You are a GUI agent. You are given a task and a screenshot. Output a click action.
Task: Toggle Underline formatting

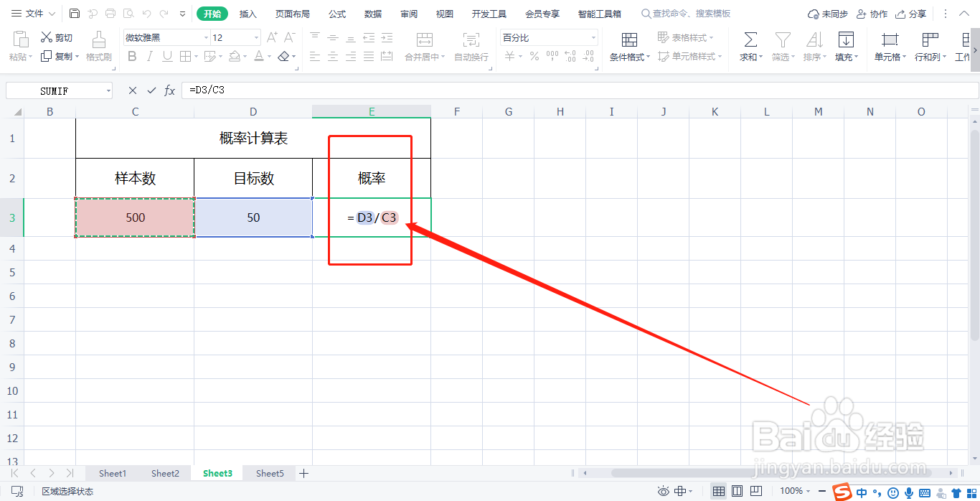167,56
